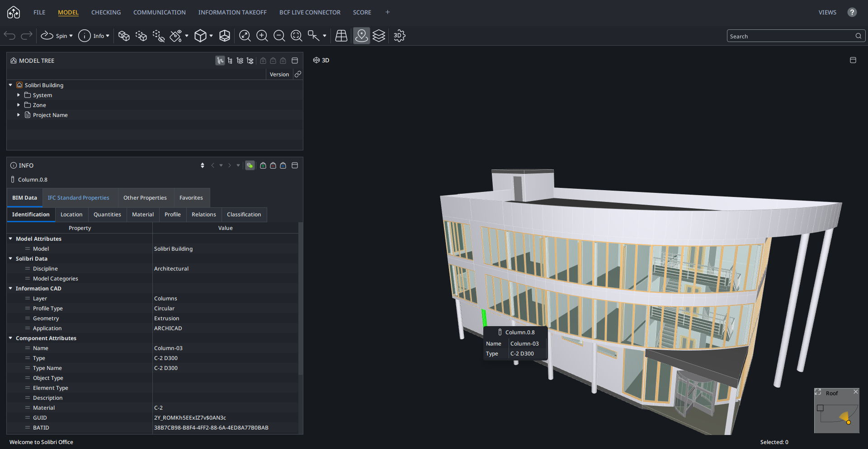Image resolution: width=868 pixels, height=449 pixels.
Task: Click the link icon beside Version
Action: [298, 74]
